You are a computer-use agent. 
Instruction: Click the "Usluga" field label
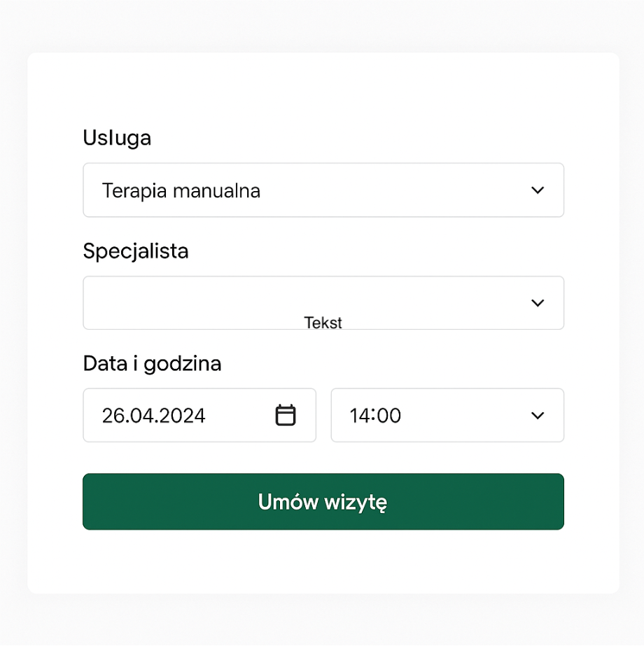point(117,138)
